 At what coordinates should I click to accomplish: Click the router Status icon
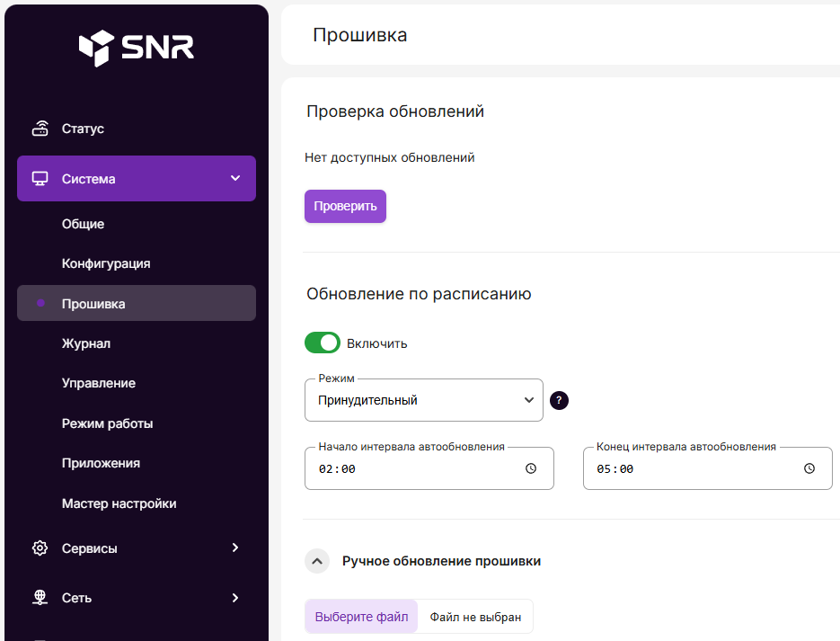[40, 129]
